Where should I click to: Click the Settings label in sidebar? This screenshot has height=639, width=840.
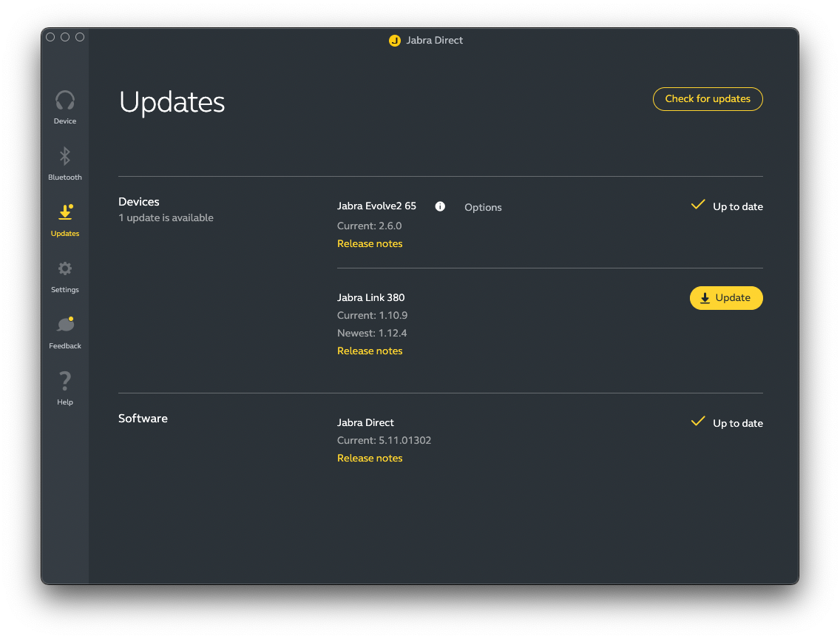click(65, 290)
